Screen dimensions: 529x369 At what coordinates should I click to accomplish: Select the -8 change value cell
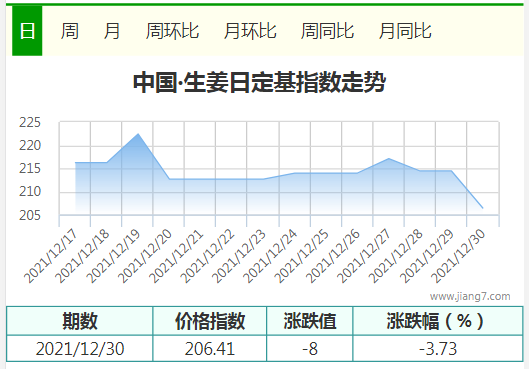310,348
